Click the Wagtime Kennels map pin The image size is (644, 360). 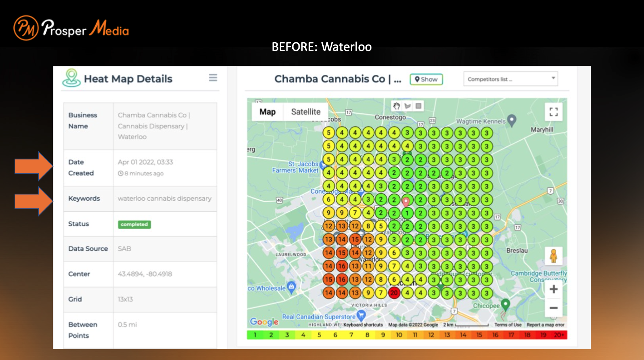[512, 120]
